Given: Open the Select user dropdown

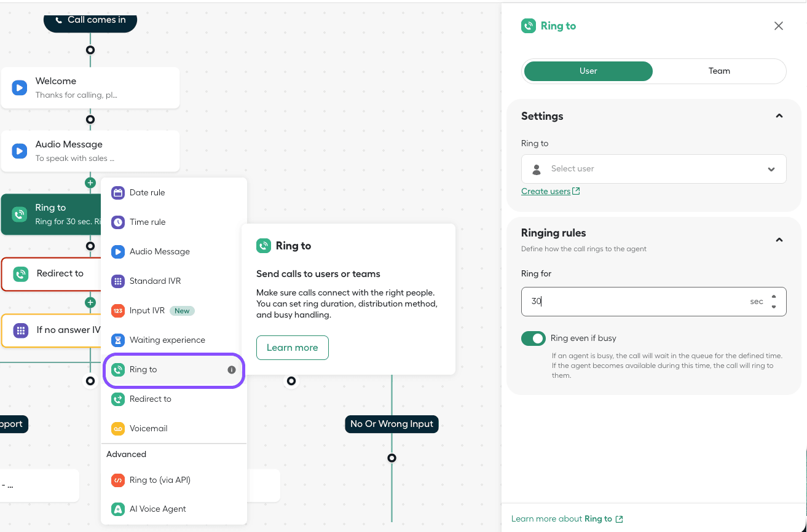Looking at the screenshot, I should click(653, 169).
